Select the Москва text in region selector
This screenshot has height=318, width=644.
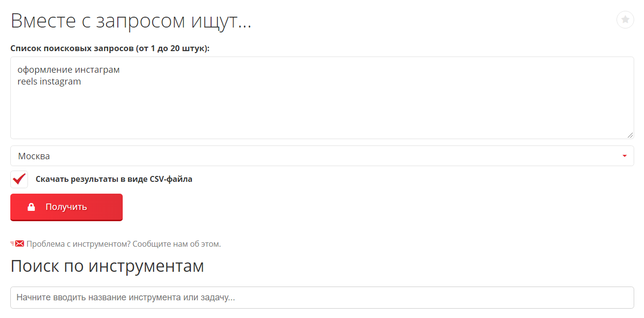click(x=34, y=156)
